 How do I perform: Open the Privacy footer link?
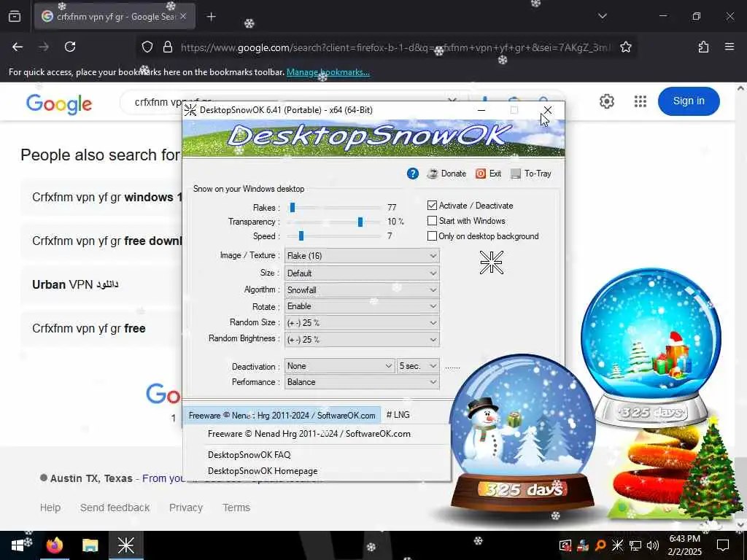[186, 507]
